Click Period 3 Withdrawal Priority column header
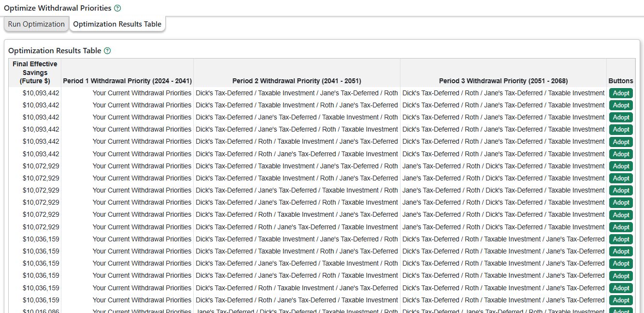The height and width of the screenshot is (313, 644). pos(503,81)
